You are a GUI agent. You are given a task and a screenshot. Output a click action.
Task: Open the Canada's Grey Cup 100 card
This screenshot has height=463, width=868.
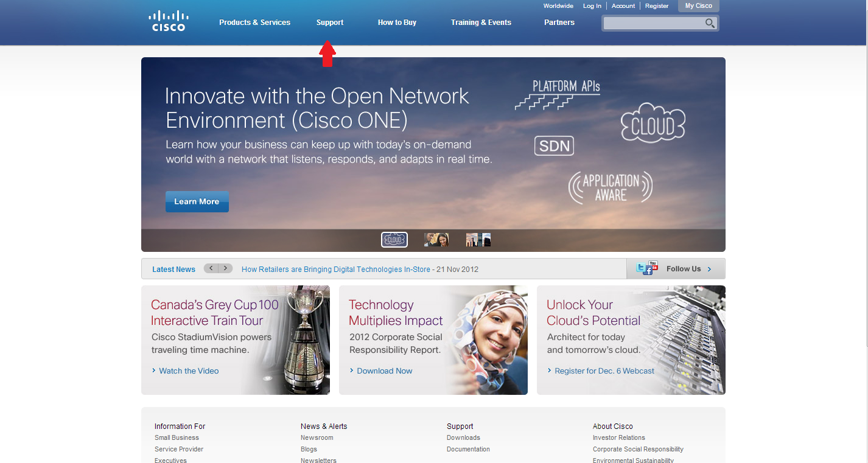[x=236, y=340]
